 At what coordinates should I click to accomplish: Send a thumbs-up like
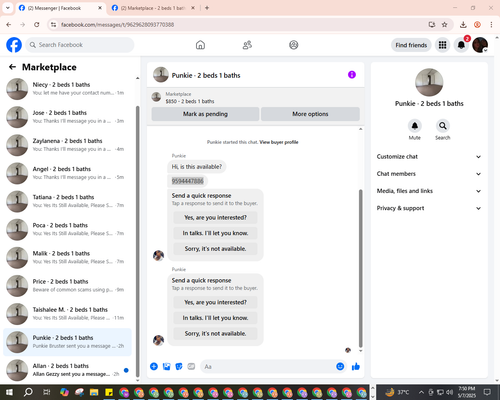click(356, 367)
